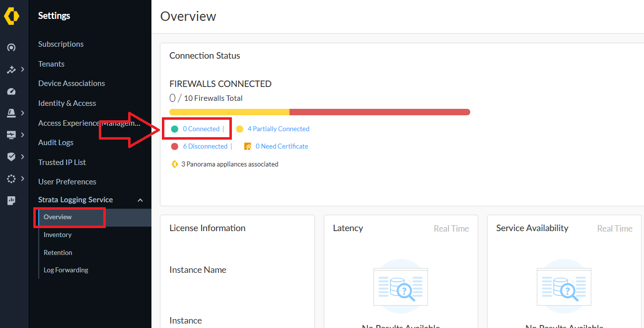This screenshot has width=644, height=328.
Task: Open the 6 Disconnected firewalls link
Action: [x=205, y=147]
